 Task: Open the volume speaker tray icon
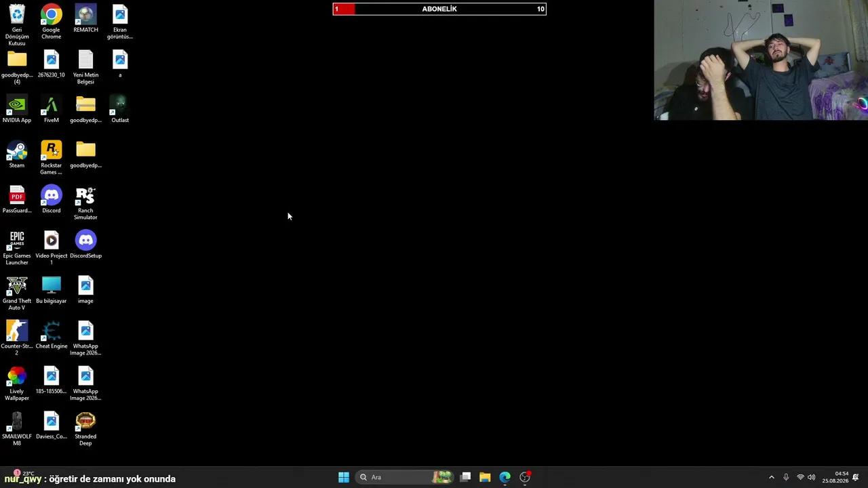[x=812, y=477]
